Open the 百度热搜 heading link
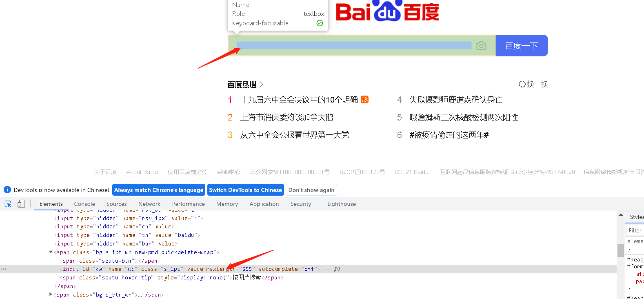This screenshot has height=299, width=644. coord(242,85)
